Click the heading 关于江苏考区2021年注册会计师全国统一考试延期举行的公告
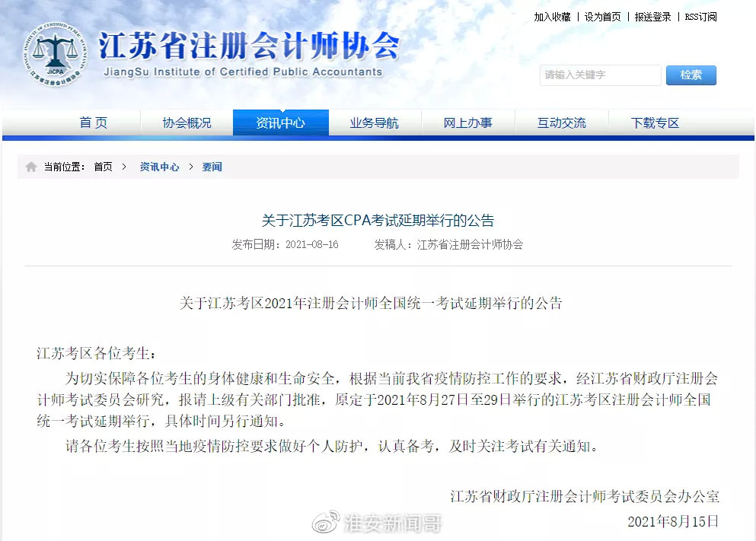The image size is (756, 541). (371, 303)
